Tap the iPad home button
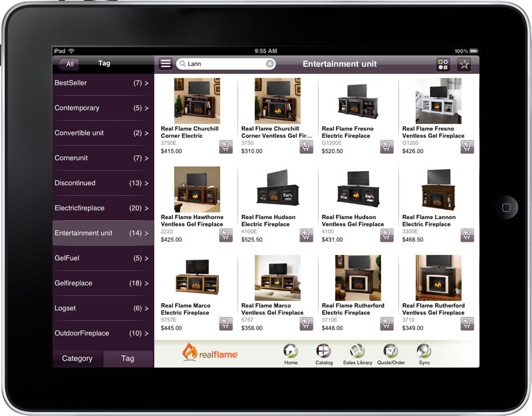Viewport: 532px width, 416px height. 506,208
